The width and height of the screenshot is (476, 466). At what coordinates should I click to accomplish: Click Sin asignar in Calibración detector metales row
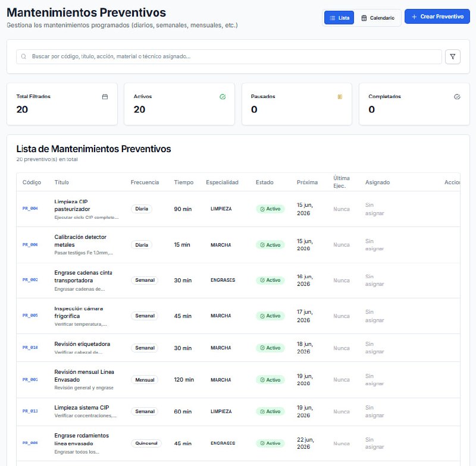coord(375,245)
